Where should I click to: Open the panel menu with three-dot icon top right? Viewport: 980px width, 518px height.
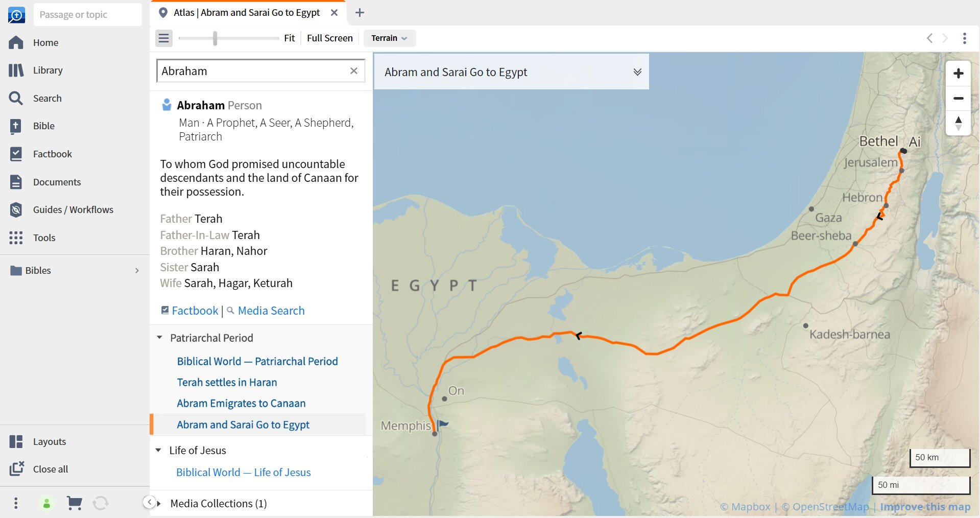tap(964, 38)
